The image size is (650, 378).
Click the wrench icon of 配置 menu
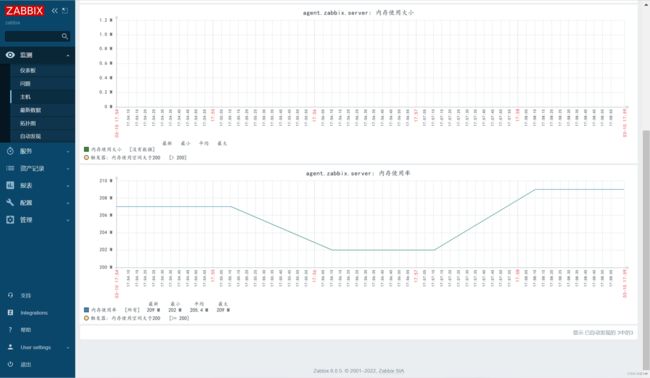point(10,202)
